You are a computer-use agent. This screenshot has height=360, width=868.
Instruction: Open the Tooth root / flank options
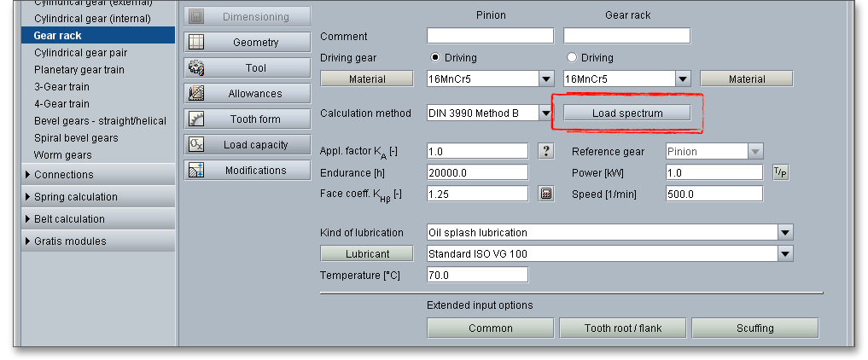[622, 328]
